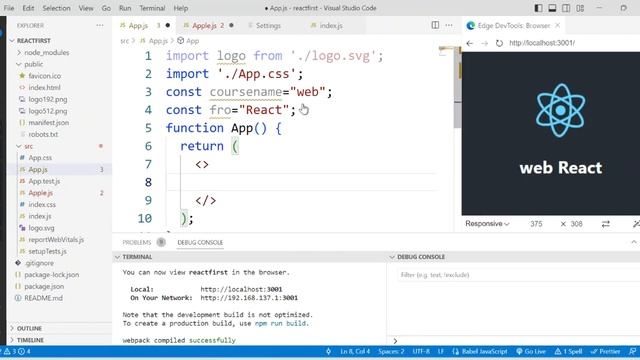640x360 pixels.
Task: Click the localhost:3001 address bar
Action: 542,43
